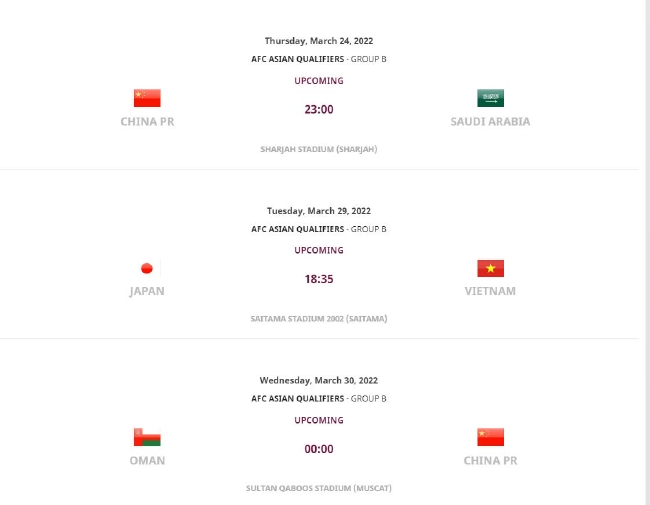
Task: Click the Japan flag icon
Action: 147,268
